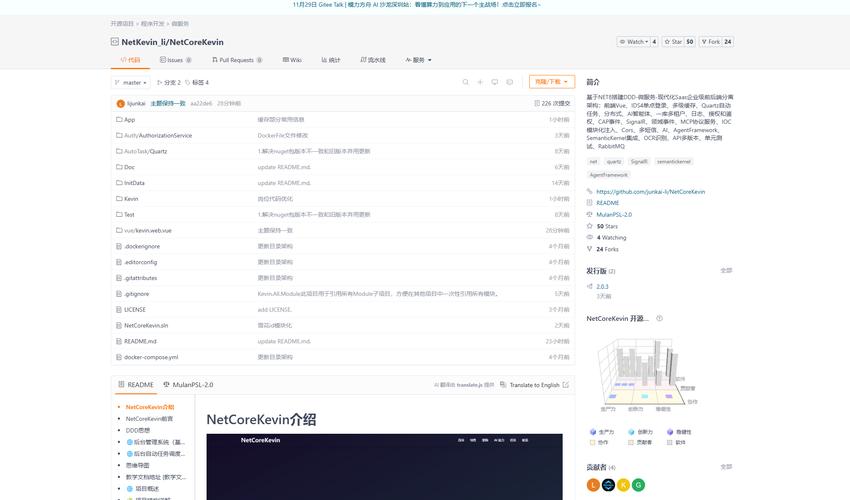Switch to the Issues tab
The height and width of the screenshot is (500, 850).
tap(175, 60)
